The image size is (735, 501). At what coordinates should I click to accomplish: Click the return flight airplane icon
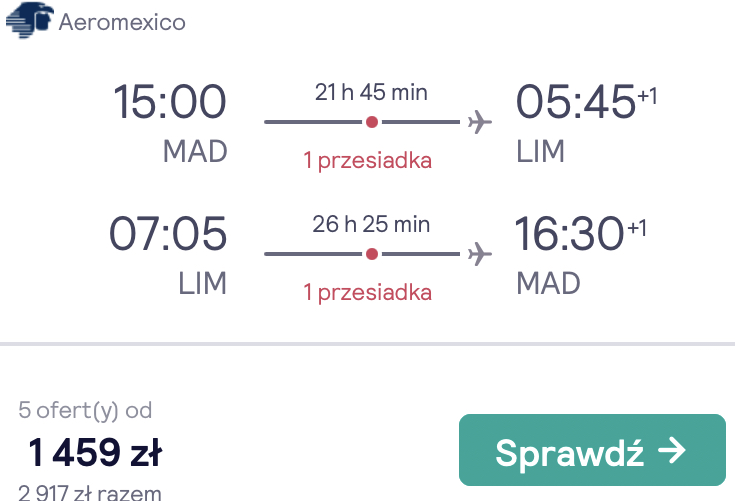480,254
